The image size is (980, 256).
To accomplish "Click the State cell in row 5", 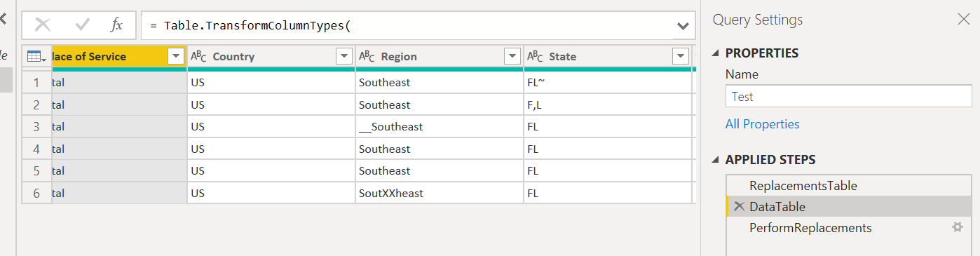I will pos(607,170).
